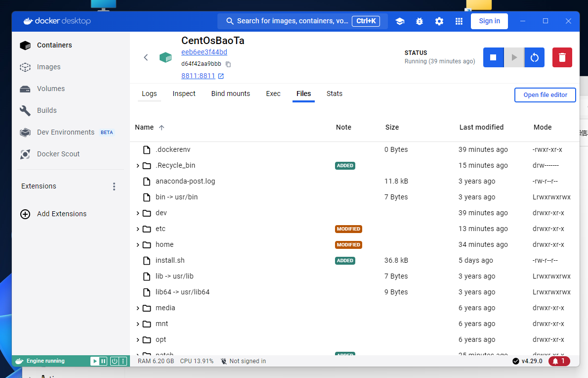Image resolution: width=588 pixels, height=378 pixels.
Task: Open Extensions three-dot options menu
Action: pos(114,187)
